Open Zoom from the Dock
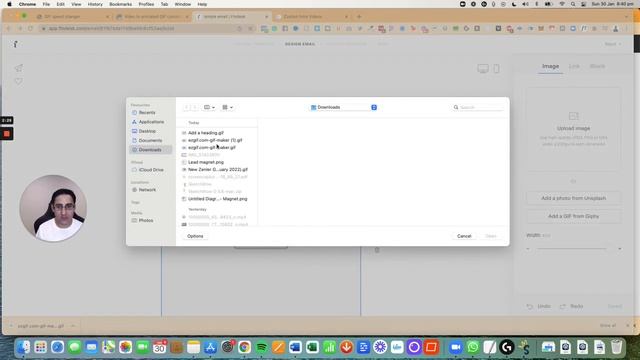This screenshot has height=360, width=640. click(456, 347)
